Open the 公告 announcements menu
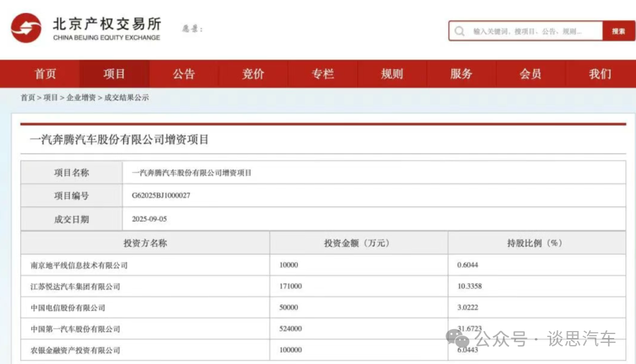 click(183, 74)
